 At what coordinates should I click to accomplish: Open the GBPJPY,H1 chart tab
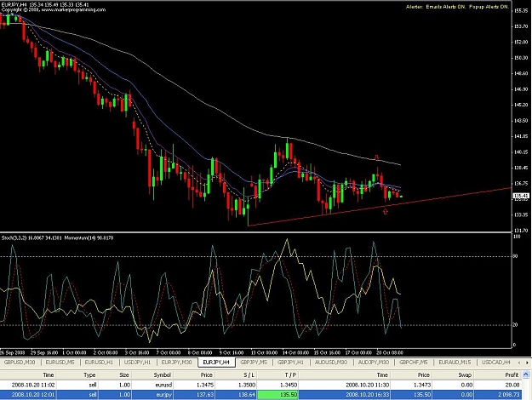[290, 363]
